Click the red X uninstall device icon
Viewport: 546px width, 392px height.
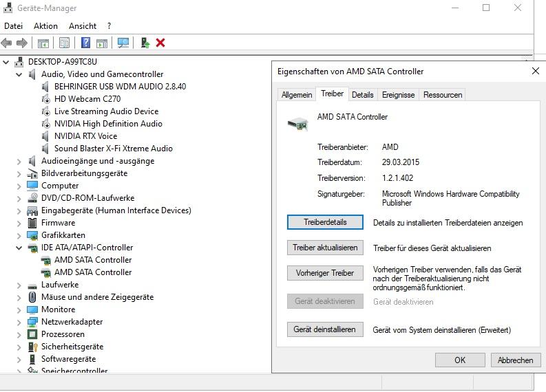tap(160, 43)
